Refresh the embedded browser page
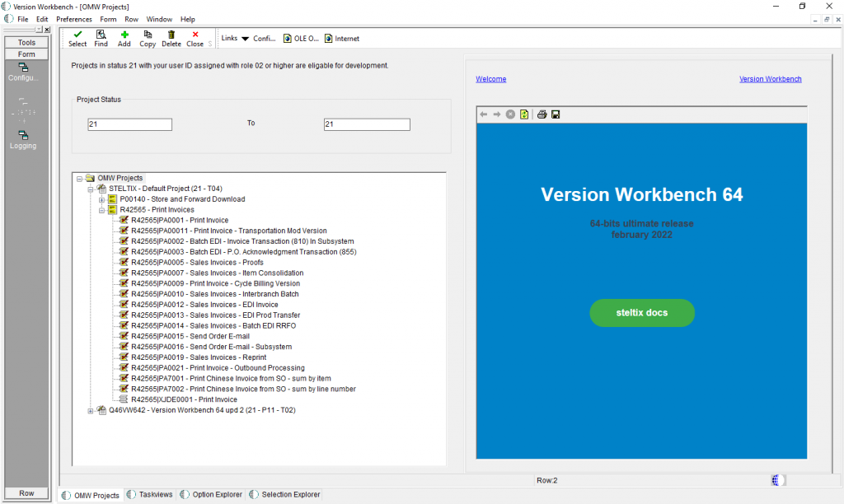 click(524, 114)
